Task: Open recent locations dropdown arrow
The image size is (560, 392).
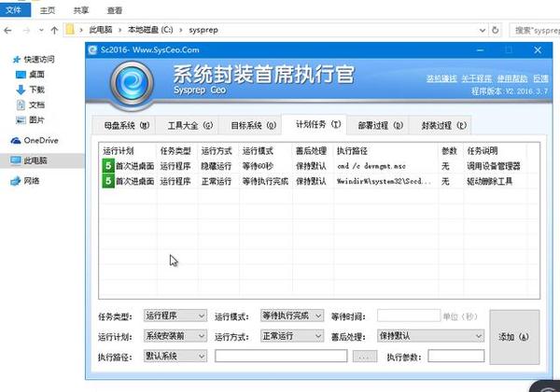Action: 41,31
